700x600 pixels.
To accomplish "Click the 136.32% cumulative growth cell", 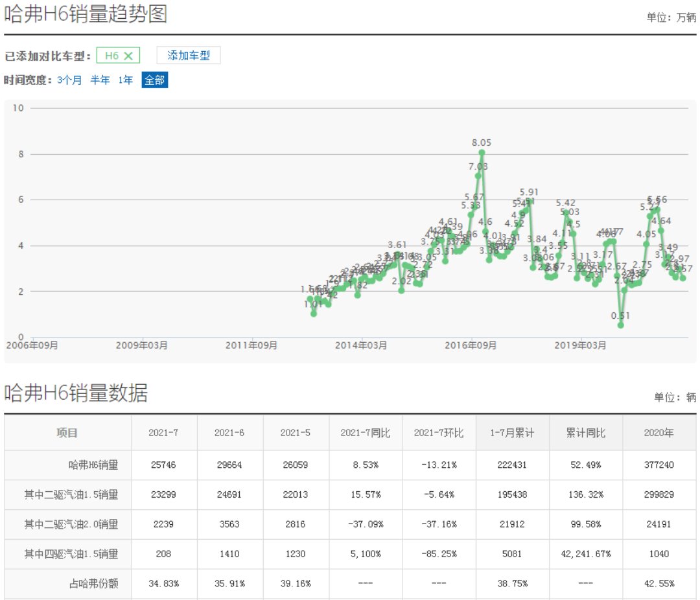I will [x=586, y=494].
